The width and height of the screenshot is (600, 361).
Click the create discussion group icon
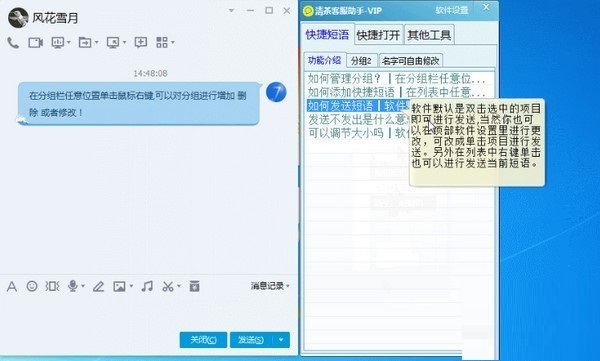point(140,42)
